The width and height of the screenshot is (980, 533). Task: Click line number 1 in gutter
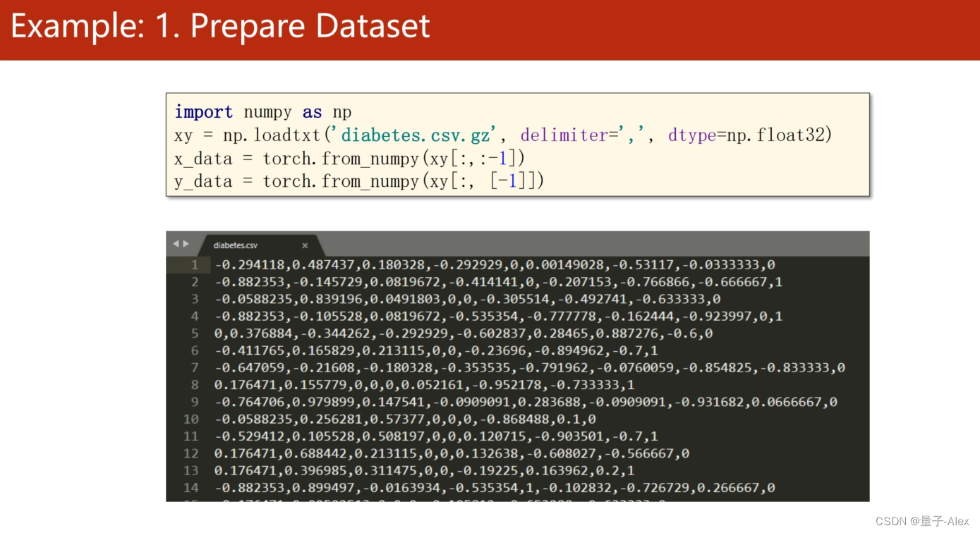194,265
